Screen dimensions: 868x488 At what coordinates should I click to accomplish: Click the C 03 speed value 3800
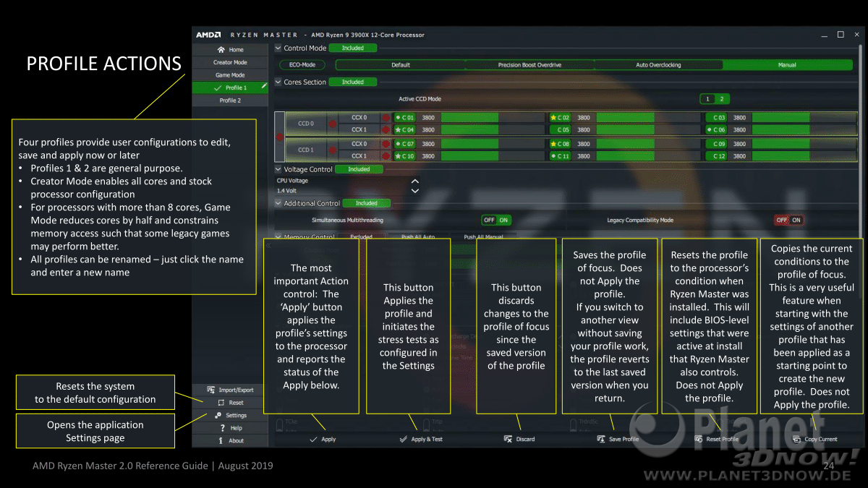pos(739,117)
